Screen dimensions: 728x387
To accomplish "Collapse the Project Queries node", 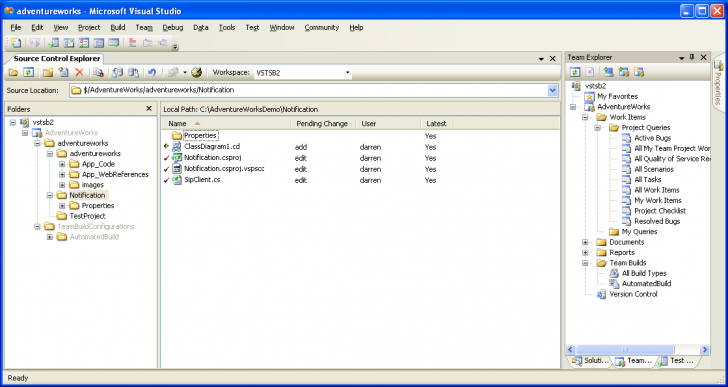I will point(598,128).
